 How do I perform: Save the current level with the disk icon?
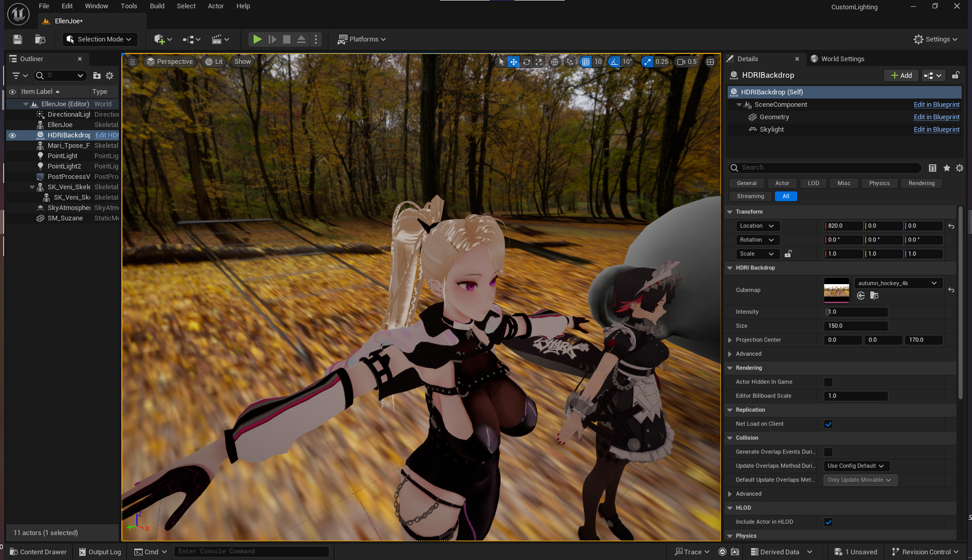18,39
